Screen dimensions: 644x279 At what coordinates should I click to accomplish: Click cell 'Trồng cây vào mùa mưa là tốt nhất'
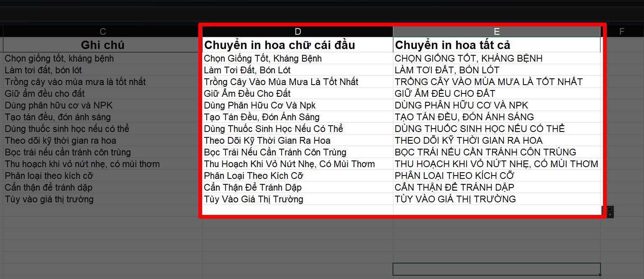pyautogui.click(x=103, y=82)
